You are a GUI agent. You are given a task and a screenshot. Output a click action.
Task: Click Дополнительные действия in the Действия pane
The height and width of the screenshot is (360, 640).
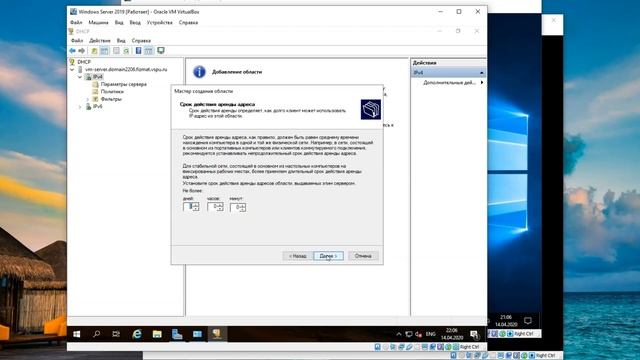[449, 82]
